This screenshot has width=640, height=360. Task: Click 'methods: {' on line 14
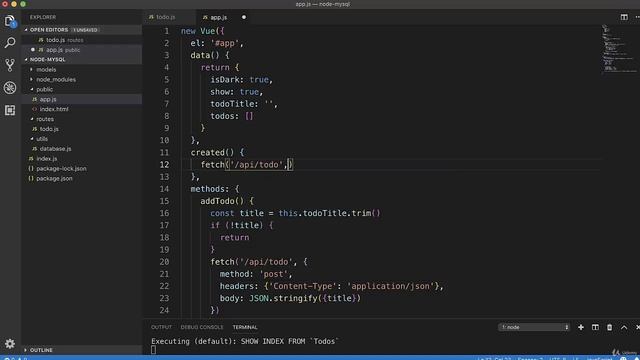click(x=215, y=189)
